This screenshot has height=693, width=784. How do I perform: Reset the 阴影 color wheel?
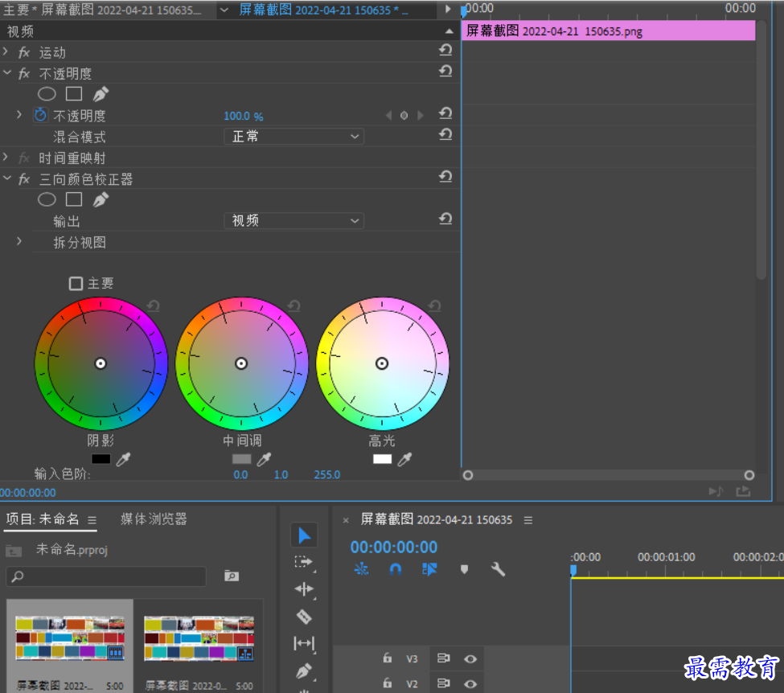click(x=153, y=305)
